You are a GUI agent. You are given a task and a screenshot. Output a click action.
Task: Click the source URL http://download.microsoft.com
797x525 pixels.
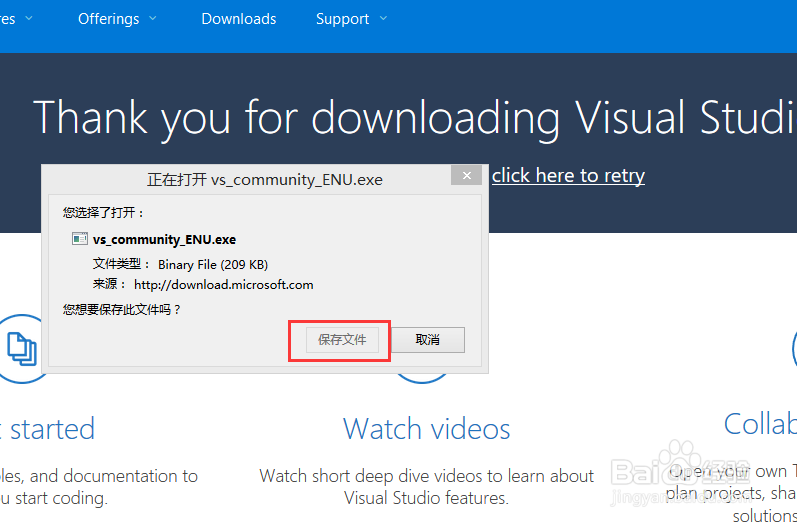[x=224, y=285]
